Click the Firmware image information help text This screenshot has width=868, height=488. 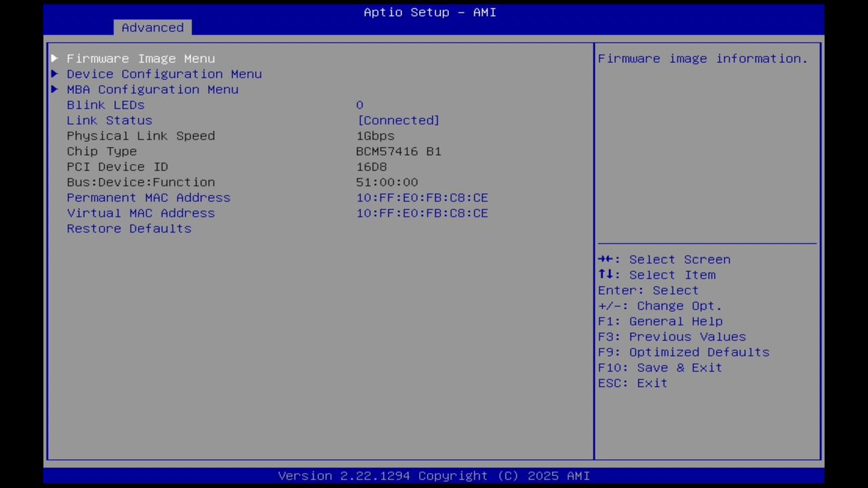pos(702,58)
